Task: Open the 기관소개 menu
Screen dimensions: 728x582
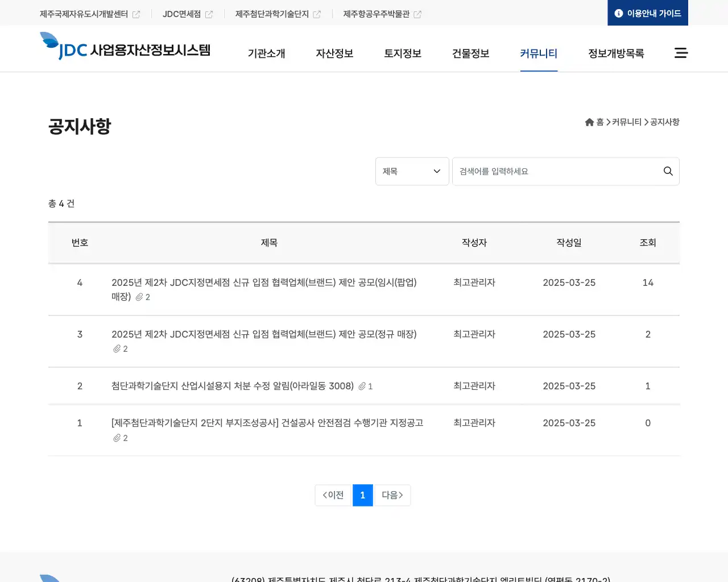Action: point(267,53)
